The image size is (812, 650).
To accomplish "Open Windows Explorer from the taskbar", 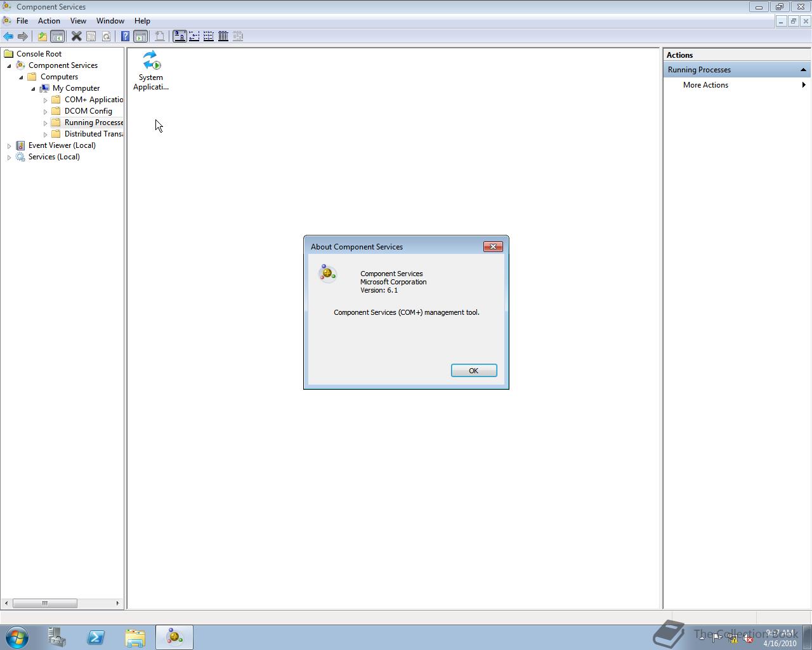I will click(135, 637).
